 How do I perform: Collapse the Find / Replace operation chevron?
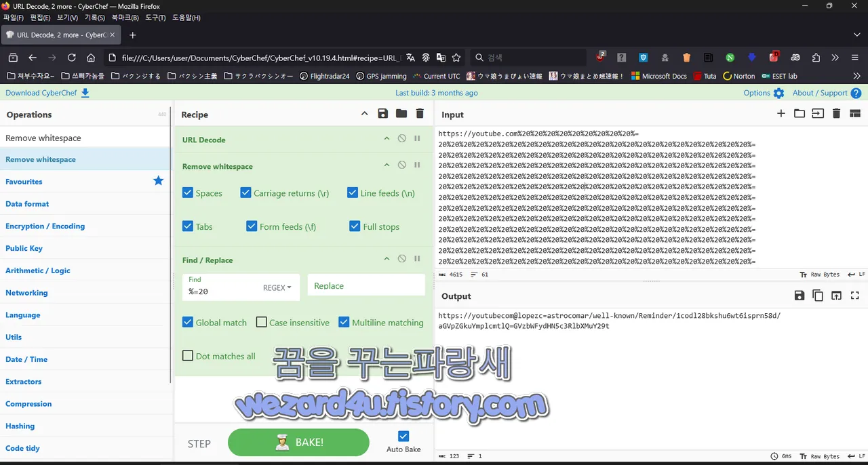(387, 259)
